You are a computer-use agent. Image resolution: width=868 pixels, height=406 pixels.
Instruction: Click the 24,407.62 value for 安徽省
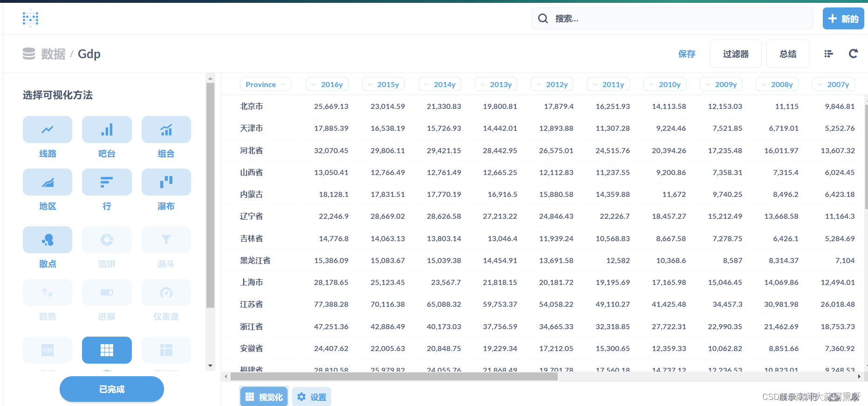[331, 348]
